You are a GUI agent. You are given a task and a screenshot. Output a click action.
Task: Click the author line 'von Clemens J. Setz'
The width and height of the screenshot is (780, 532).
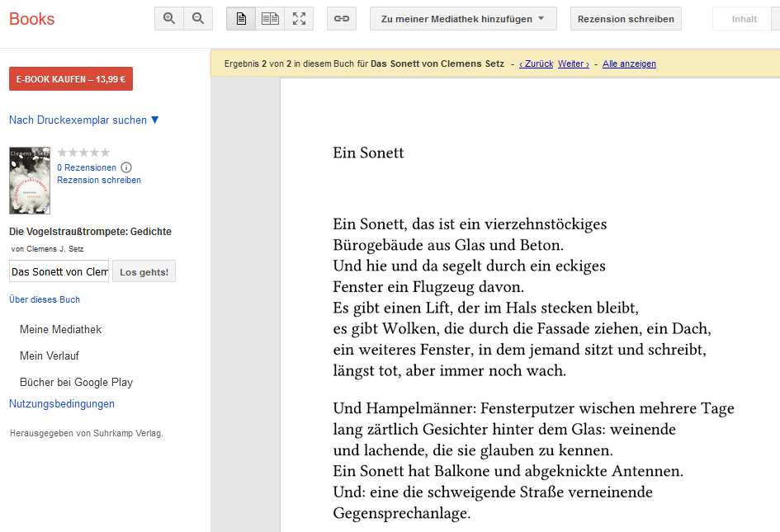pos(47,248)
